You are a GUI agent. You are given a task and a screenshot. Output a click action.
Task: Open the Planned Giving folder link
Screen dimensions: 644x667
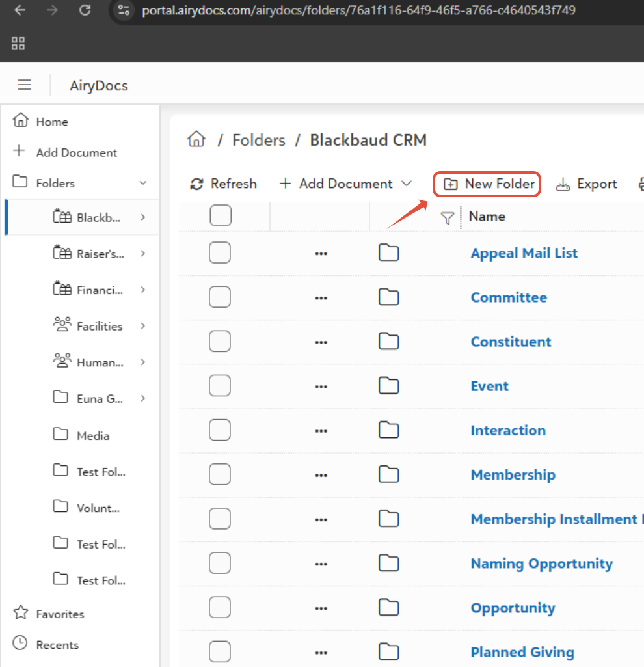point(522,651)
